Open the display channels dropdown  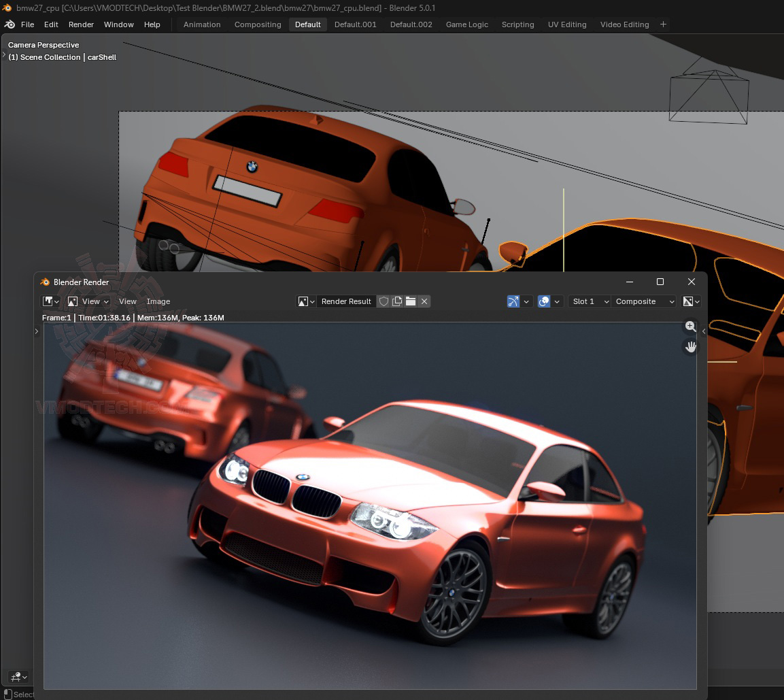pyautogui.click(x=691, y=301)
